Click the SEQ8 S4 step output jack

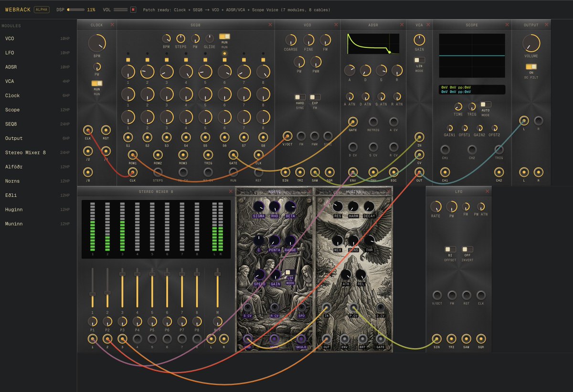(186, 138)
